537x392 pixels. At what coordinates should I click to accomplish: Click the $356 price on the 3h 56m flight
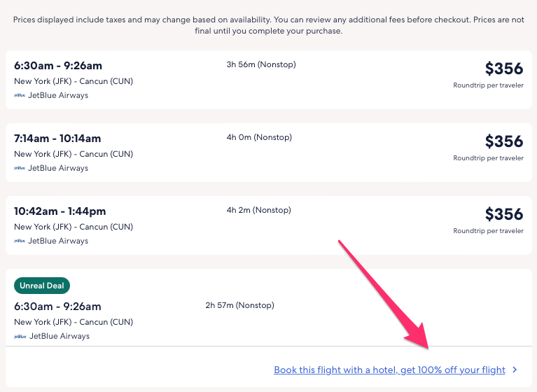point(503,69)
